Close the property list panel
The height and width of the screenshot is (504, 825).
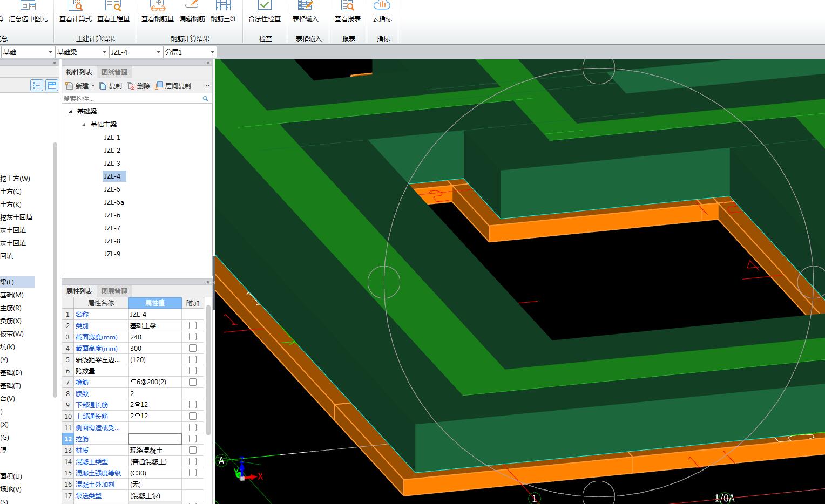pos(208,282)
